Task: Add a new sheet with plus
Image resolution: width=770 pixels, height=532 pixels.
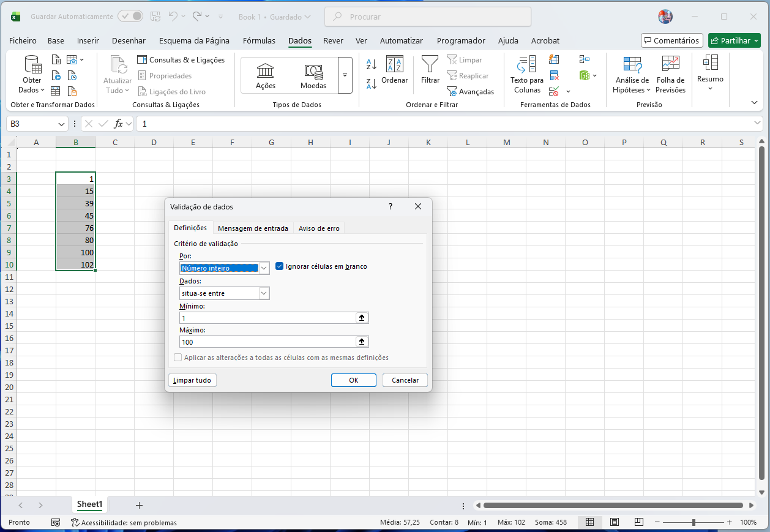Action: click(139, 505)
